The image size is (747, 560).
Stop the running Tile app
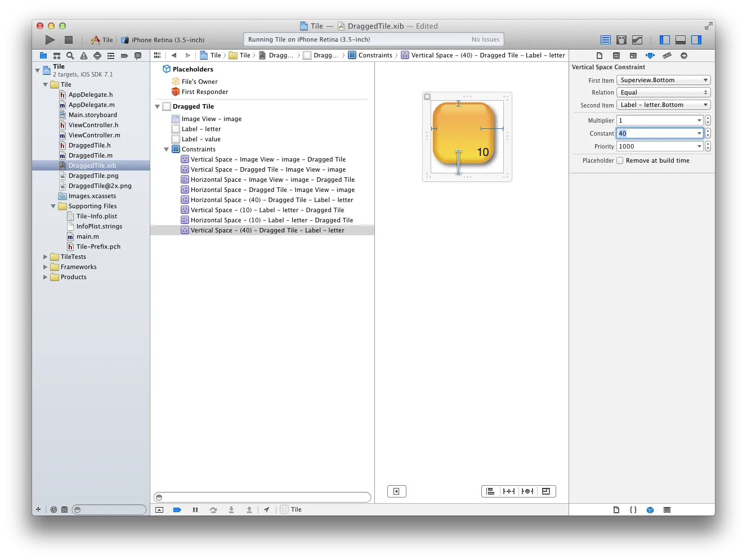point(69,39)
